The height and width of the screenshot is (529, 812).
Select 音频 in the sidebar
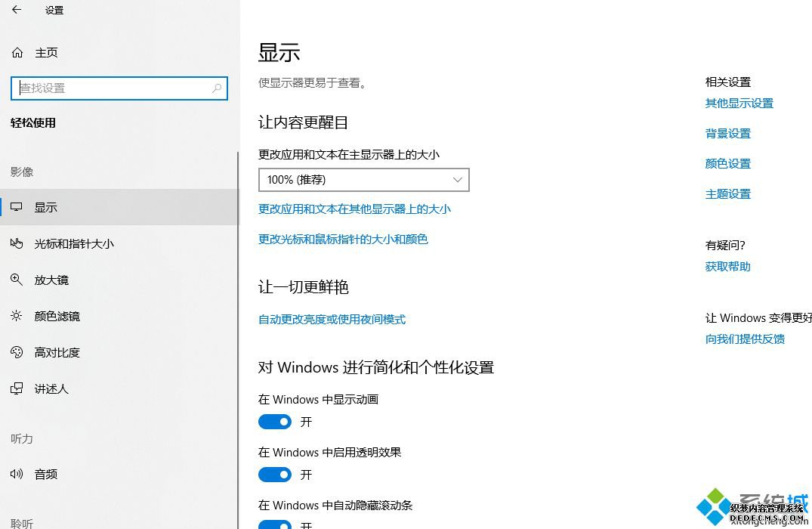pos(119,474)
